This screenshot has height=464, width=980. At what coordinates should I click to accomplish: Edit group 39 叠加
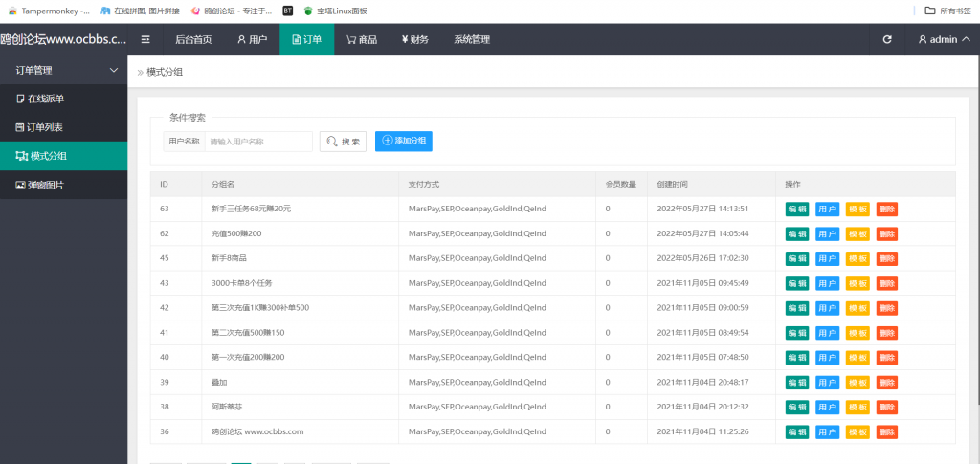click(797, 382)
